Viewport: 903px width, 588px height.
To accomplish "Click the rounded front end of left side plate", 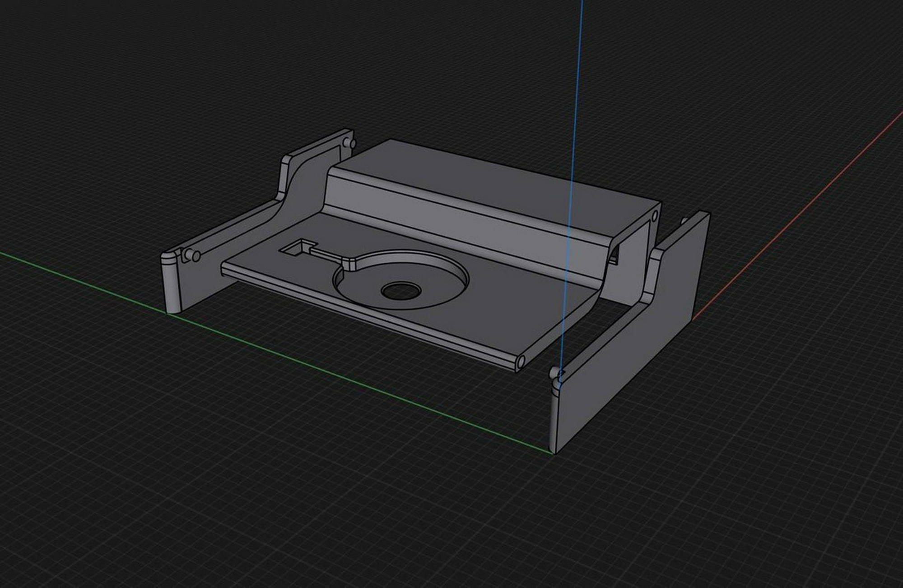I will pos(171,284).
